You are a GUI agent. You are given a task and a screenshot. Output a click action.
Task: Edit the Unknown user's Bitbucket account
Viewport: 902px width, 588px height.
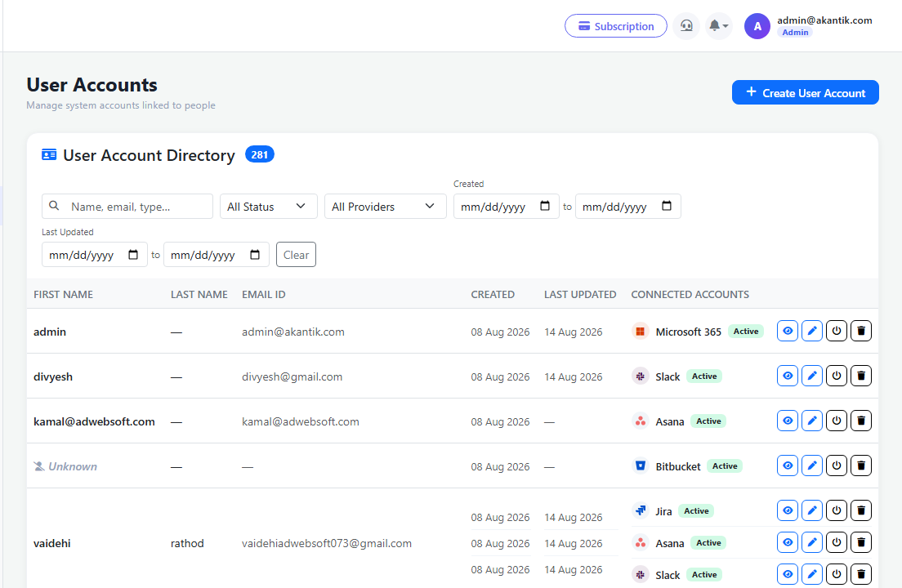811,465
